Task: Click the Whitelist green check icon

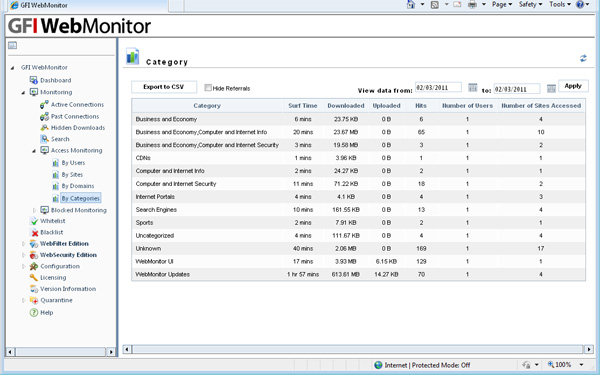Action: (34, 221)
